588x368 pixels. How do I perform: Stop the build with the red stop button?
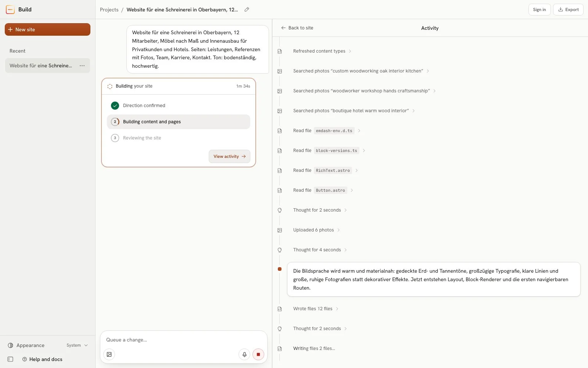point(258,354)
